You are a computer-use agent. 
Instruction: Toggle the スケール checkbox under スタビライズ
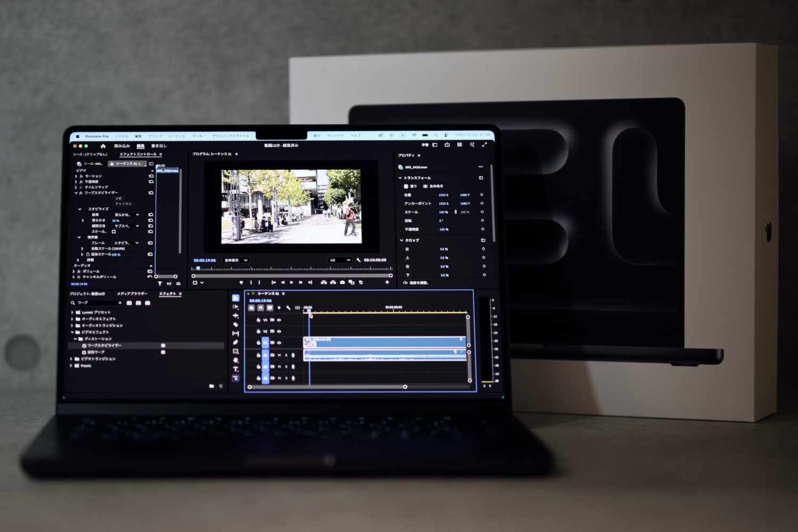[x=114, y=232]
